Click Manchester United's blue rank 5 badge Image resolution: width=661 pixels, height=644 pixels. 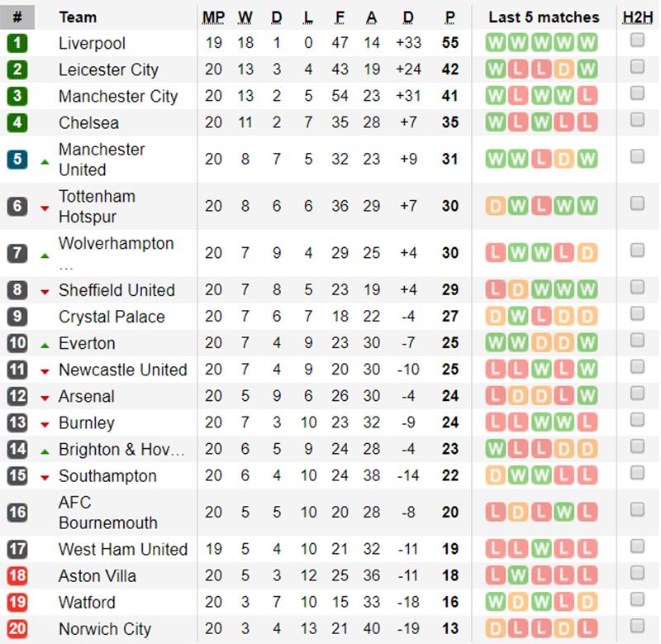tap(17, 160)
